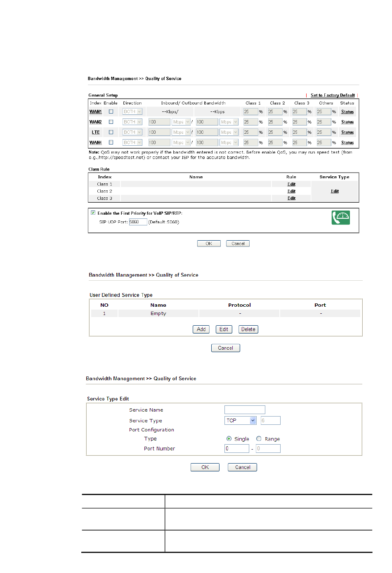The width and height of the screenshot is (392, 573).
Task: Open WAN2 direction dropdown
Action: (x=132, y=122)
